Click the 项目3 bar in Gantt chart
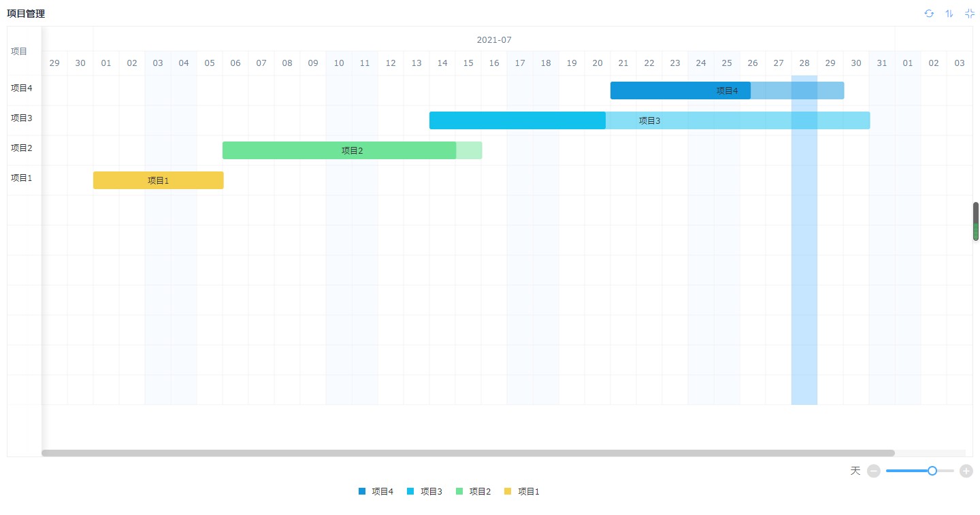 point(649,120)
